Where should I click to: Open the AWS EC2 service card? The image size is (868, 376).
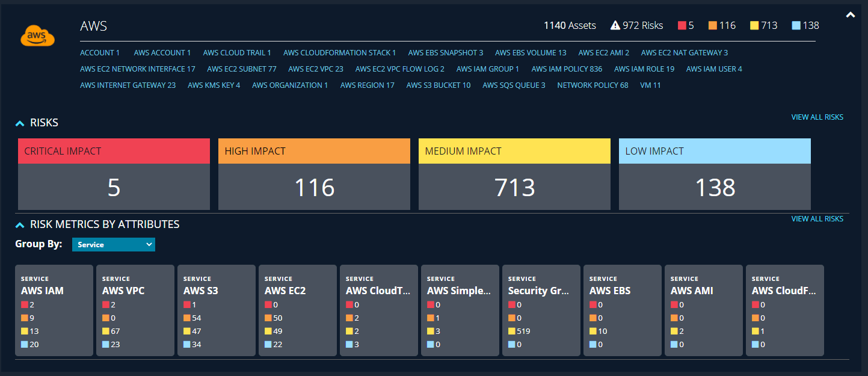(298, 310)
